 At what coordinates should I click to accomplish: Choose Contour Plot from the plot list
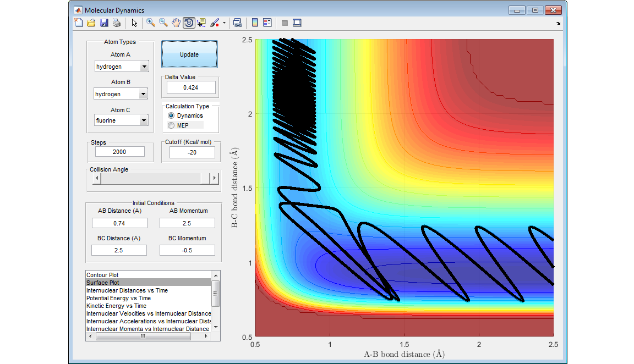pos(102,275)
